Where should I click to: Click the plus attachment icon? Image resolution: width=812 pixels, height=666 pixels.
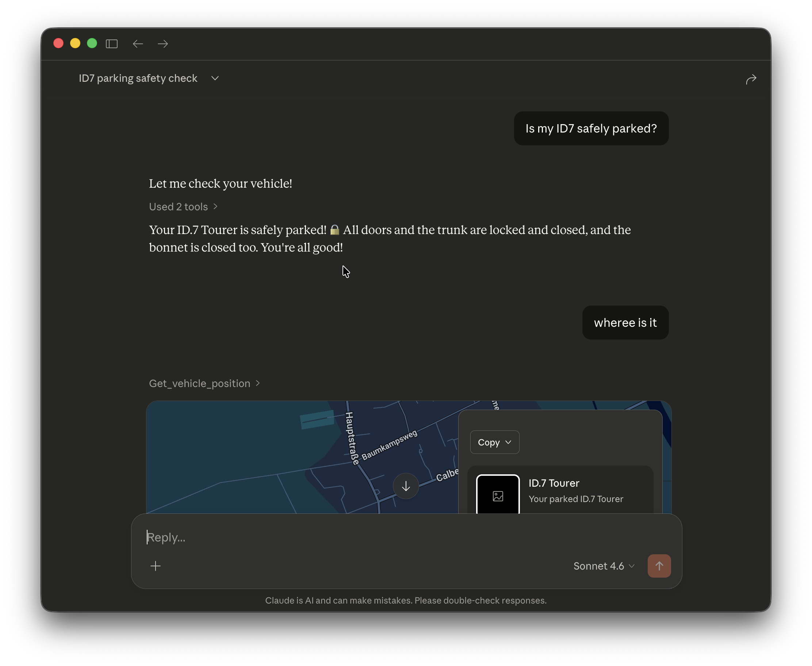pos(155,566)
